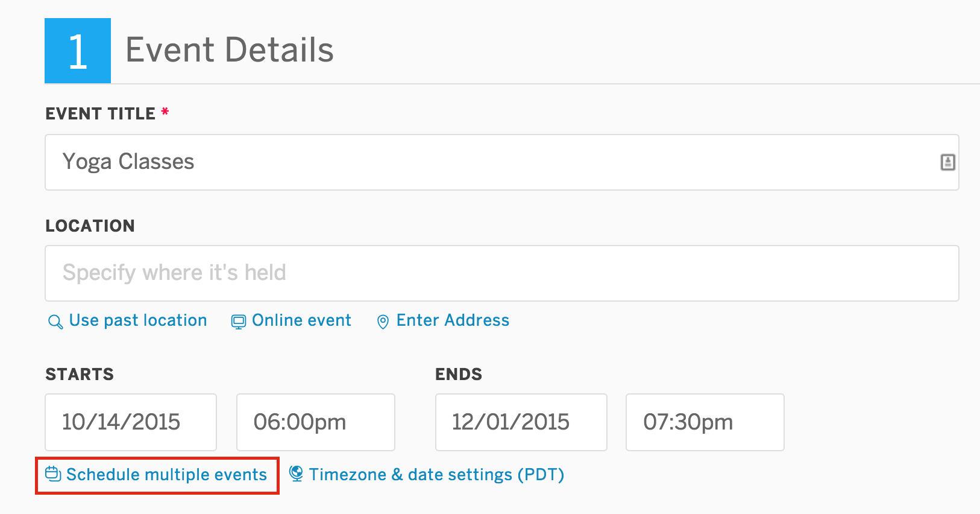Viewport: 980px width, 514px height.
Task: Click the map pin icon beside Enter Address
Action: 383,322
